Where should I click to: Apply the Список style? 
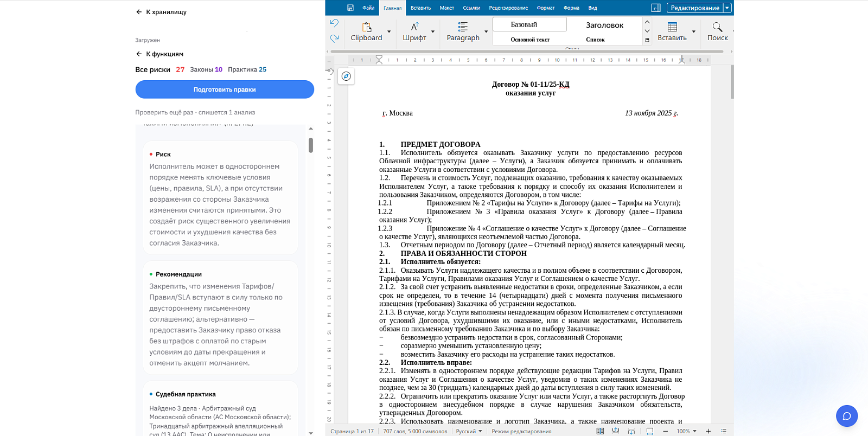pyautogui.click(x=595, y=40)
